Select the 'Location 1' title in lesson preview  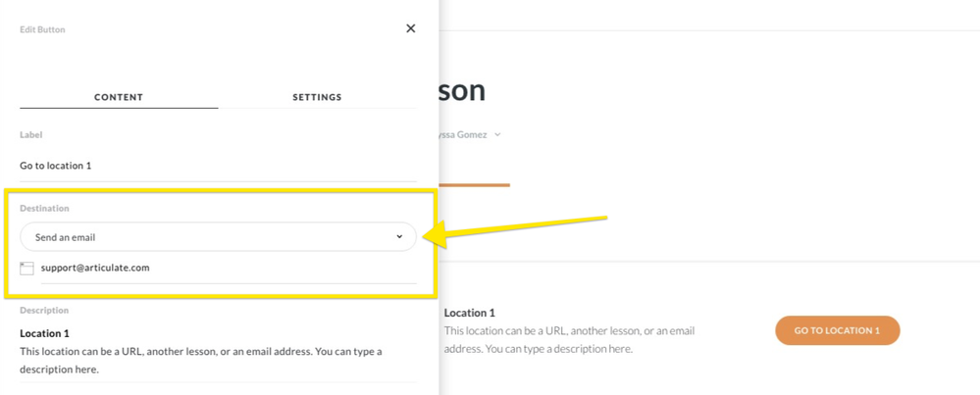(x=469, y=313)
